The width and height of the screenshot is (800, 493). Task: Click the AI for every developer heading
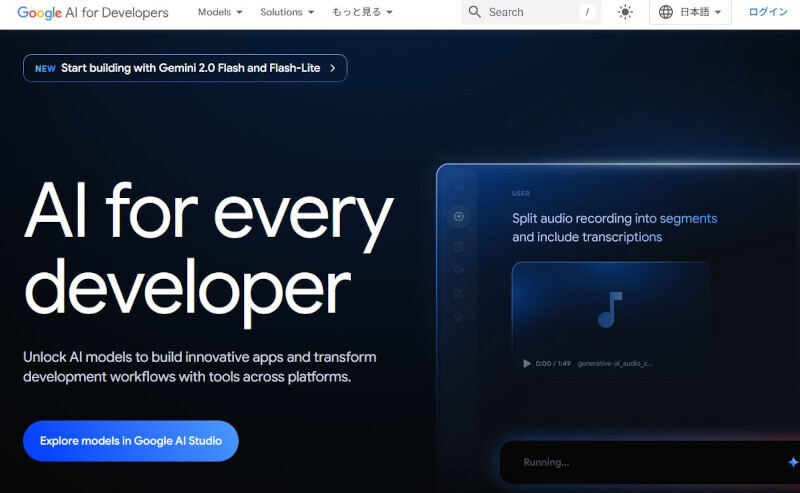[x=208, y=254]
